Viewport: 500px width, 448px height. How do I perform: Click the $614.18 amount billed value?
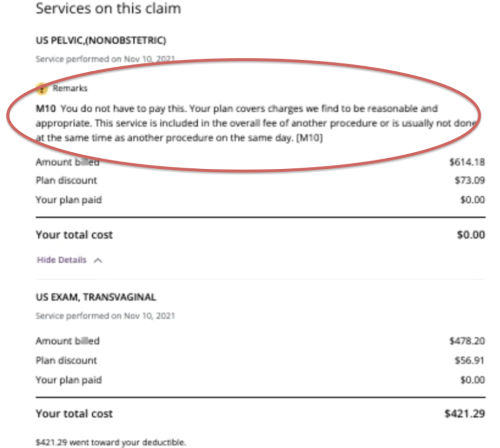point(467,162)
